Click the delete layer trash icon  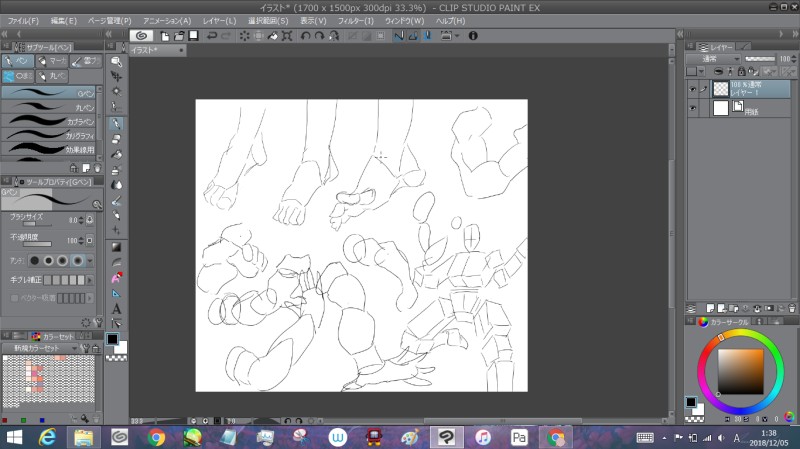(x=792, y=308)
